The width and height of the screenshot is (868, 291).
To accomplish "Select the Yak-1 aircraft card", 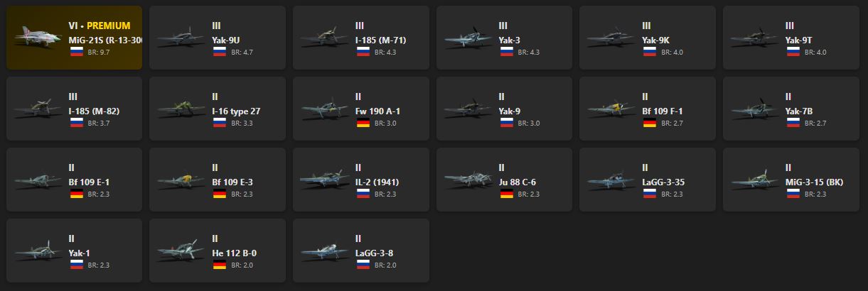I will click(x=74, y=251).
